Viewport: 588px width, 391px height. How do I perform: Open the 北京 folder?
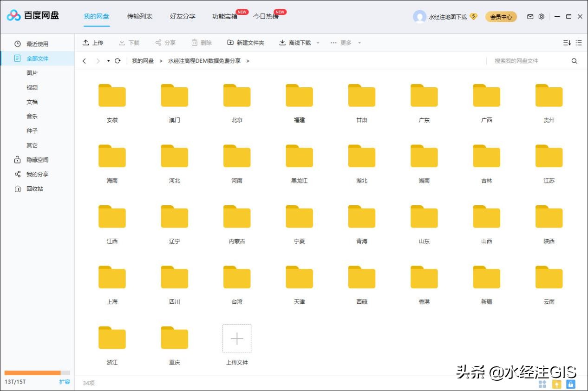click(x=237, y=96)
